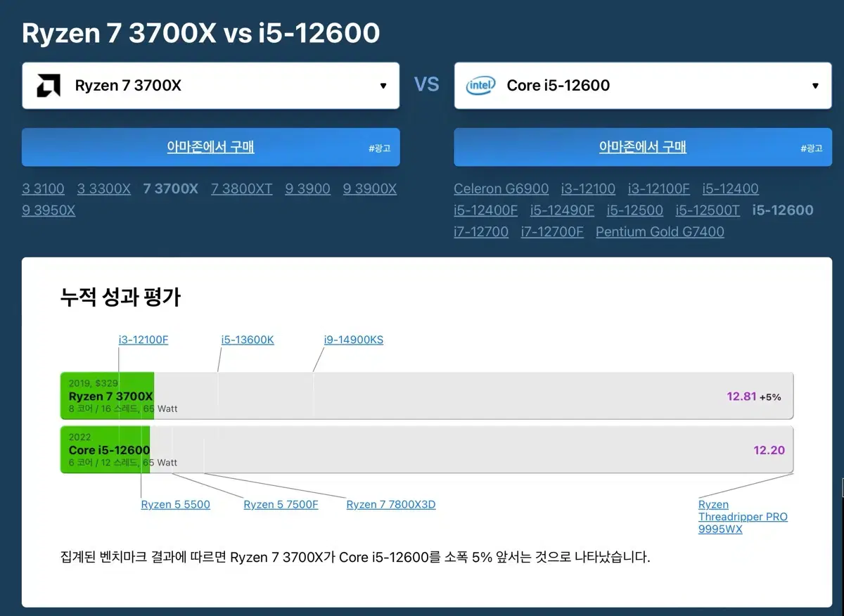Click the AMD logo icon in left selector
Screen dimensions: 844x616
(x=49, y=86)
